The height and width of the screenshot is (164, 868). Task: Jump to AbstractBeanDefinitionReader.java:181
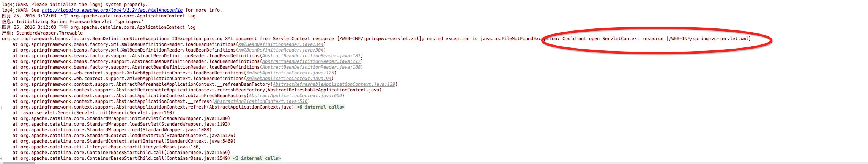click(x=311, y=56)
